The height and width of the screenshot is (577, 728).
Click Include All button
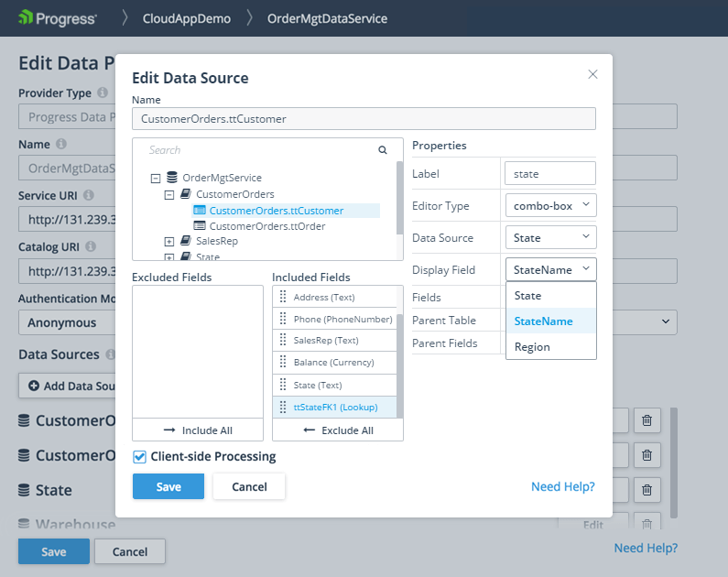pos(198,430)
